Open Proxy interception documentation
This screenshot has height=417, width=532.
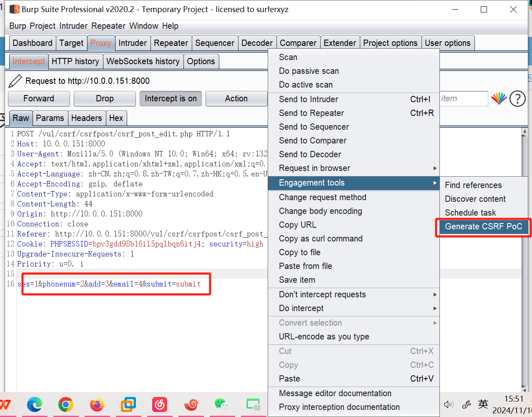tap(354, 407)
